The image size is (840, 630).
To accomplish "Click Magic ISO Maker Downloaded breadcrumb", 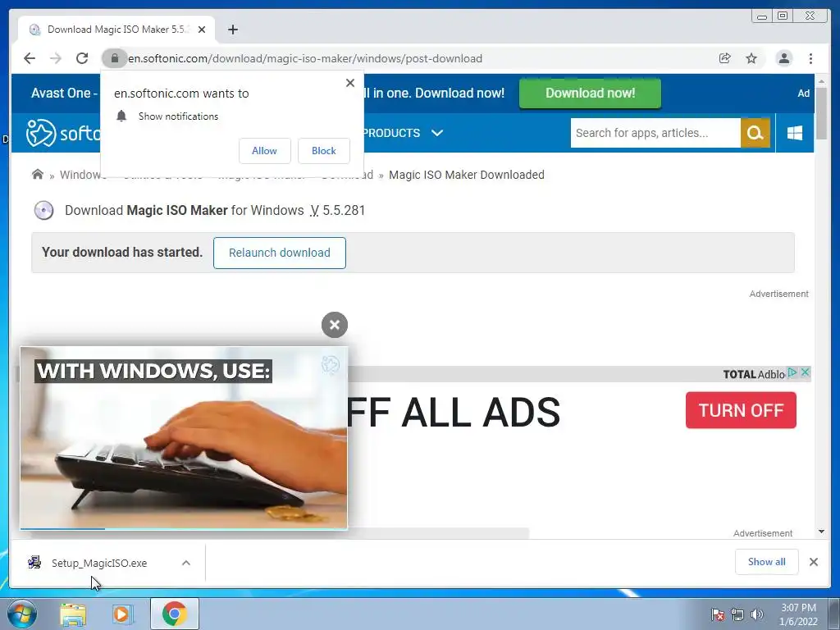I will pyautogui.click(x=467, y=175).
